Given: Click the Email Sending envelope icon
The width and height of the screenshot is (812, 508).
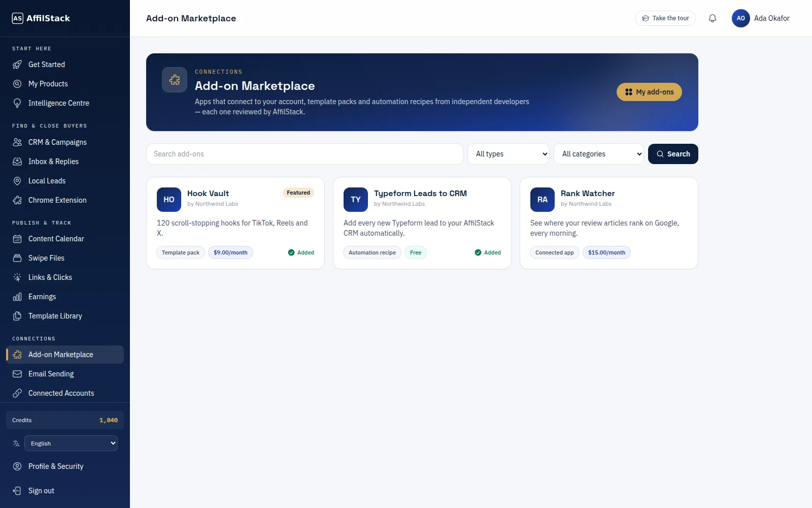Looking at the screenshot, I should point(17,374).
